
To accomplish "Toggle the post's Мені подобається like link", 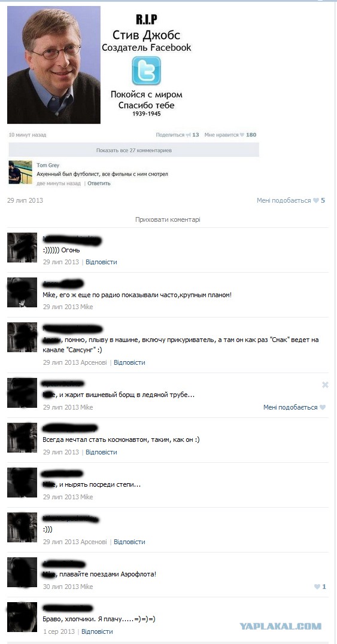I will click(x=284, y=200).
